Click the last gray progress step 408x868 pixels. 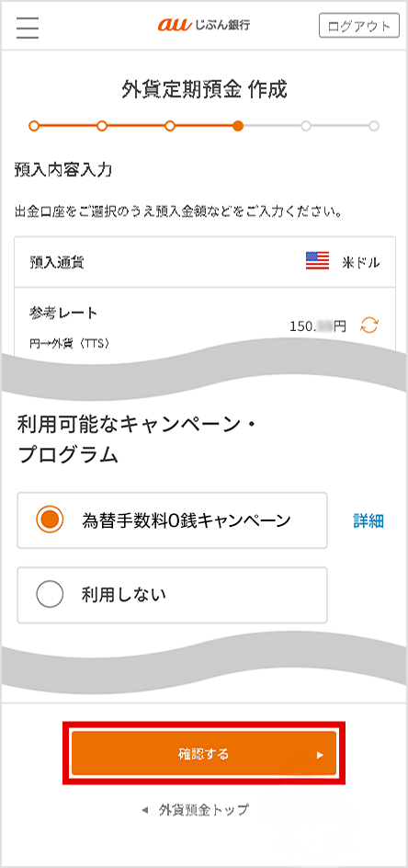coord(374,126)
